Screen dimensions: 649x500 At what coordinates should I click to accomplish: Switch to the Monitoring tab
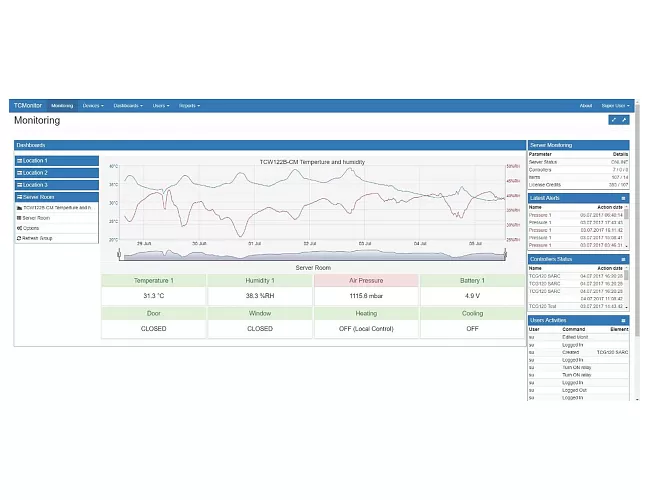click(62, 105)
